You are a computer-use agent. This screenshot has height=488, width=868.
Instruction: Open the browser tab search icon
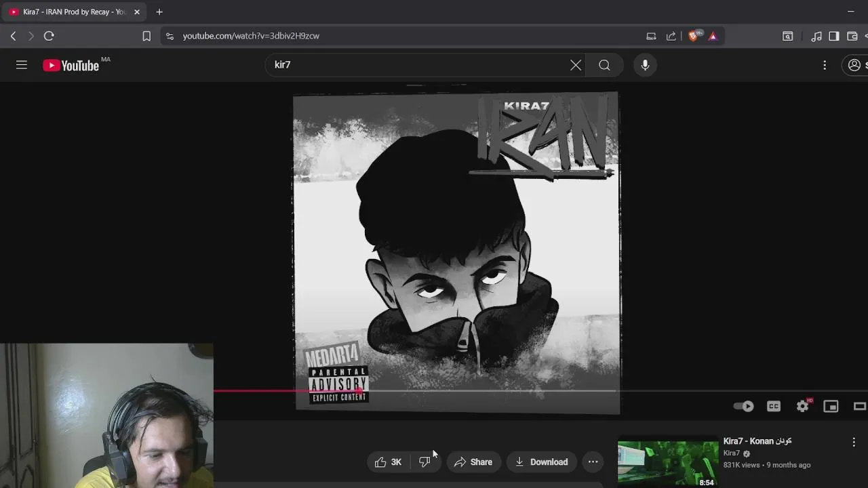point(787,36)
